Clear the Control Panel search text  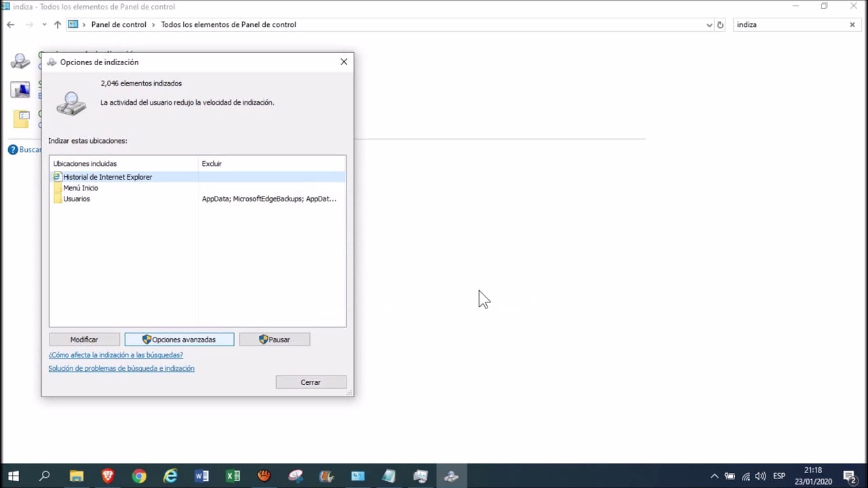[852, 24]
